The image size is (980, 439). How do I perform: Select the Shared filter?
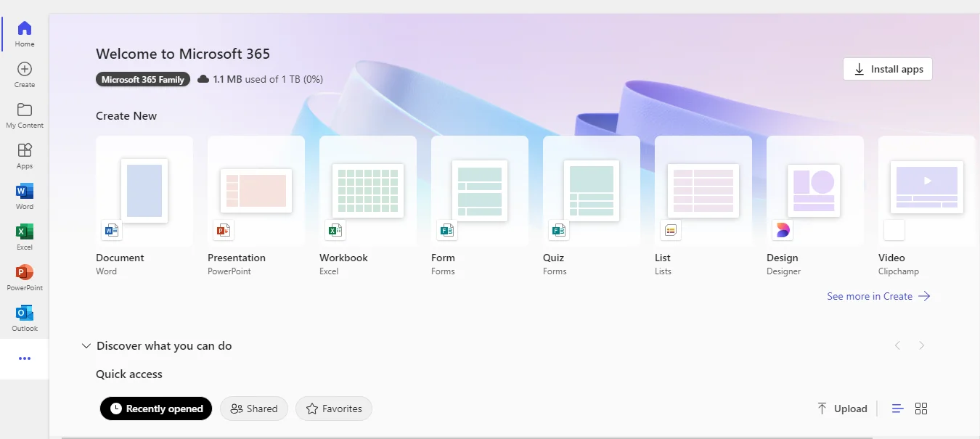(x=254, y=409)
